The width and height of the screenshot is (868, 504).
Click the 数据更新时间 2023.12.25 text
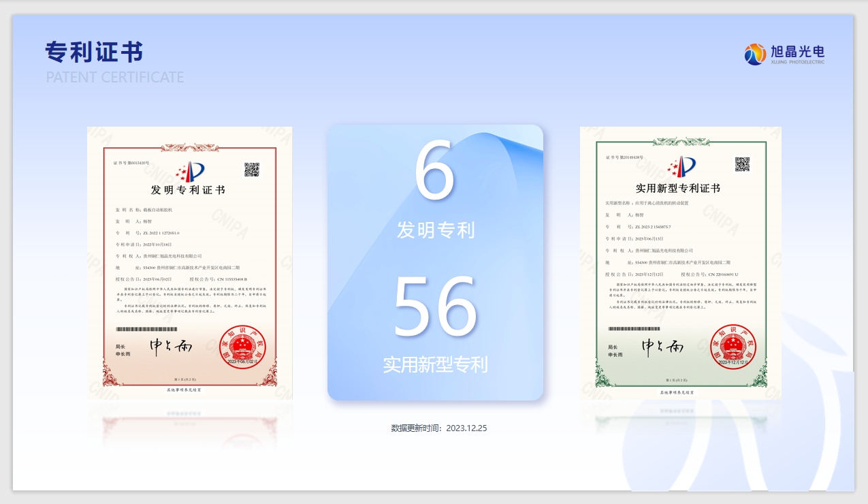(439, 428)
